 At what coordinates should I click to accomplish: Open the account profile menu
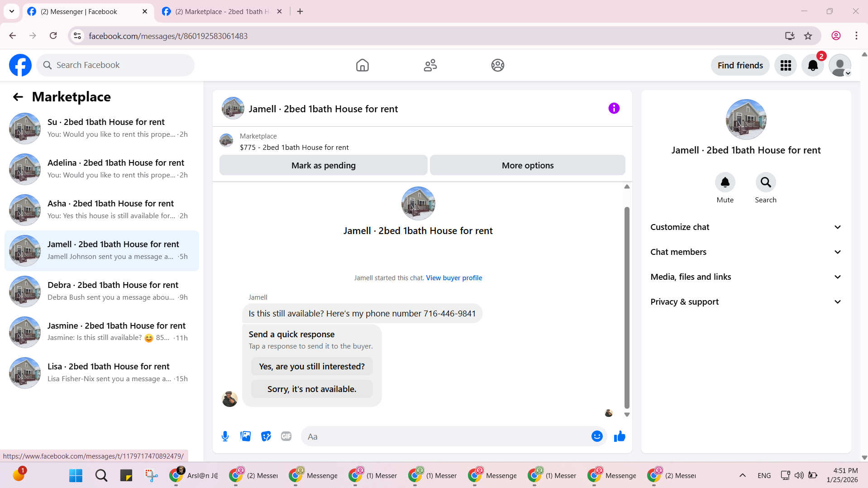(x=840, y=66)
